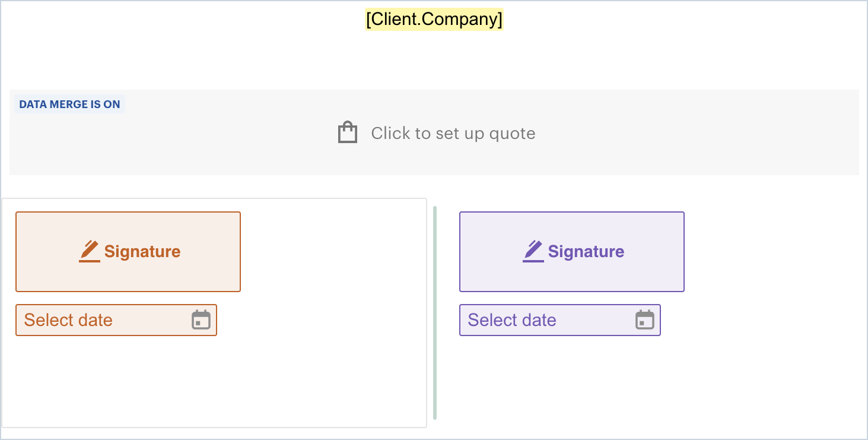This screenshot has width=868, height=440.
Task: Click empty space below purple date field
Action: tap(564, 380)
